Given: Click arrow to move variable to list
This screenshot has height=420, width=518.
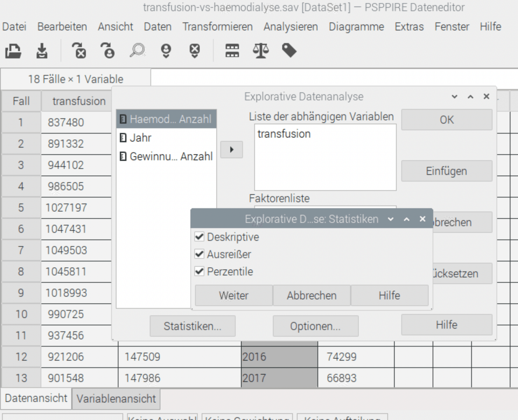Looking at the screenshot, I should click(231, 150).
